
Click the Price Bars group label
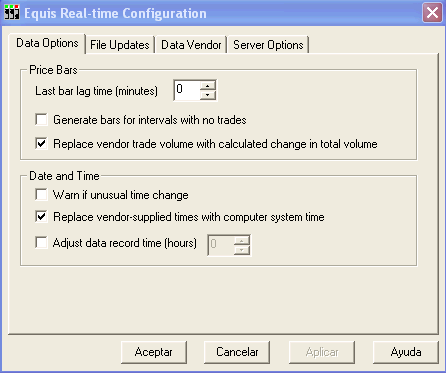(x=53, y=70)
